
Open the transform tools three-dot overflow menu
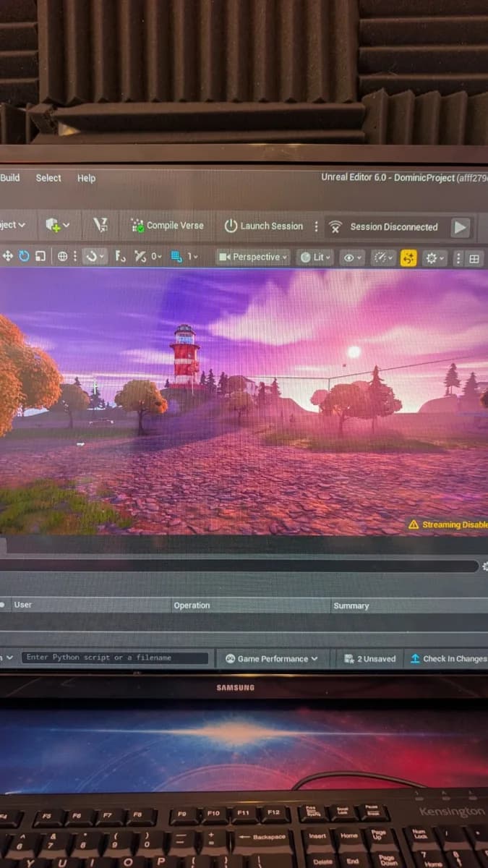click(74, 256)
